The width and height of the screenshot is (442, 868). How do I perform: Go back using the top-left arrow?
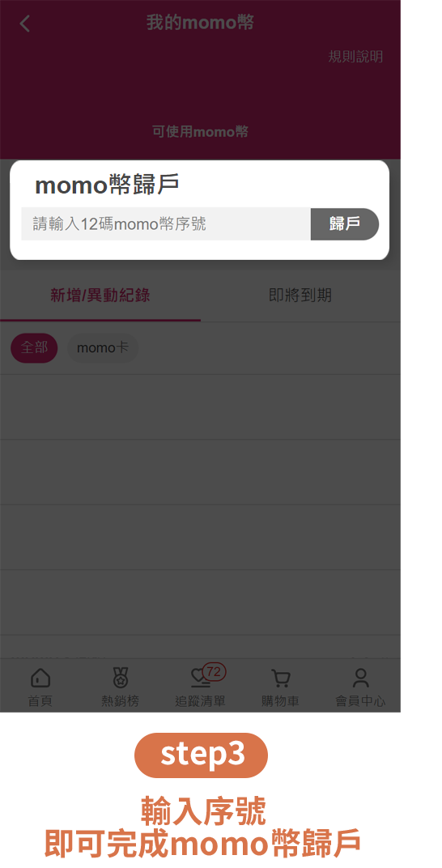coord(25,23)
